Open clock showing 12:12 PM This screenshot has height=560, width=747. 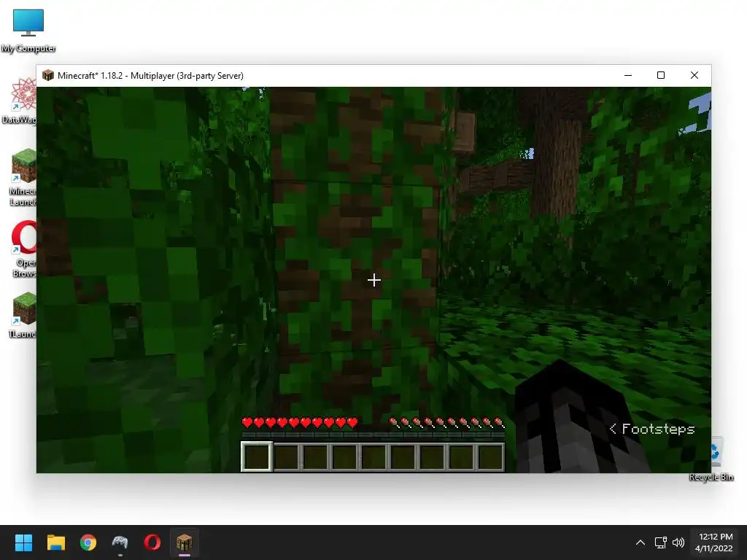tap(716, 542)
